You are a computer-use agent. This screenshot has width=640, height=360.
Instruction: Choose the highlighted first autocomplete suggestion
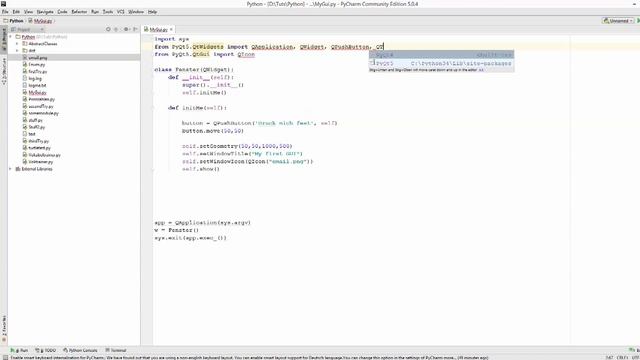(441, 55)
